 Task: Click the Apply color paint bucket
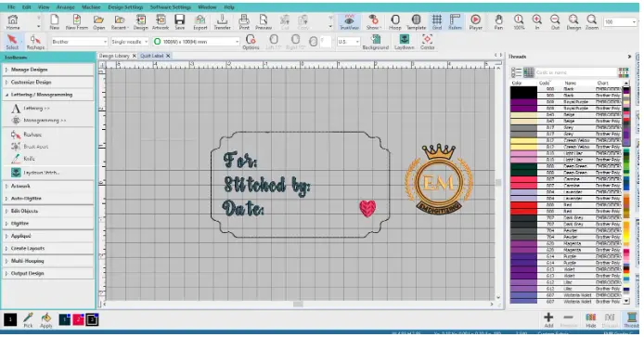46,319
